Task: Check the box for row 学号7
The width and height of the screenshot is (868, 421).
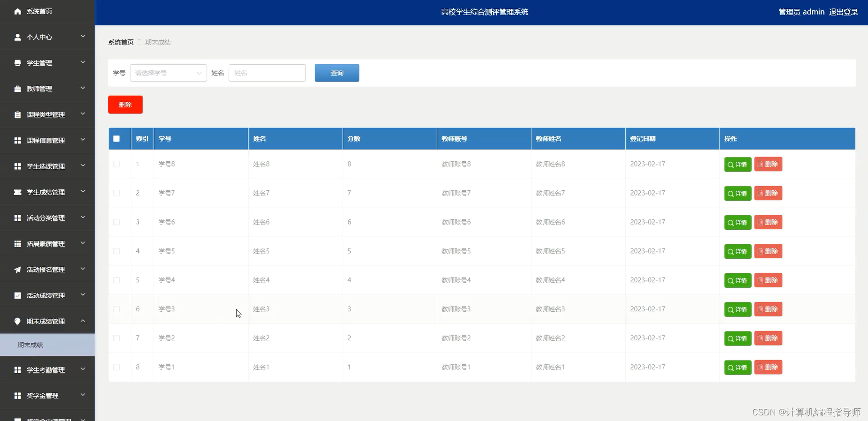Action: pyautogui.click(x=117, y=193)
